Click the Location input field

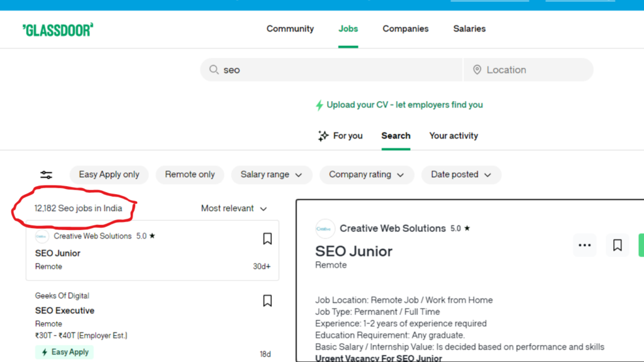pos(528,69)
